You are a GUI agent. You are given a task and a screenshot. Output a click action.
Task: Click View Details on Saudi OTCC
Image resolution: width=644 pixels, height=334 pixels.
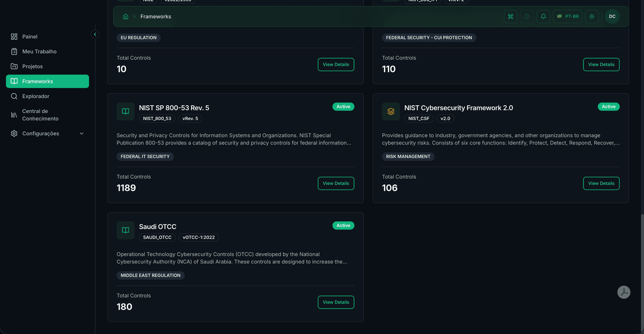tap(336, 302)
